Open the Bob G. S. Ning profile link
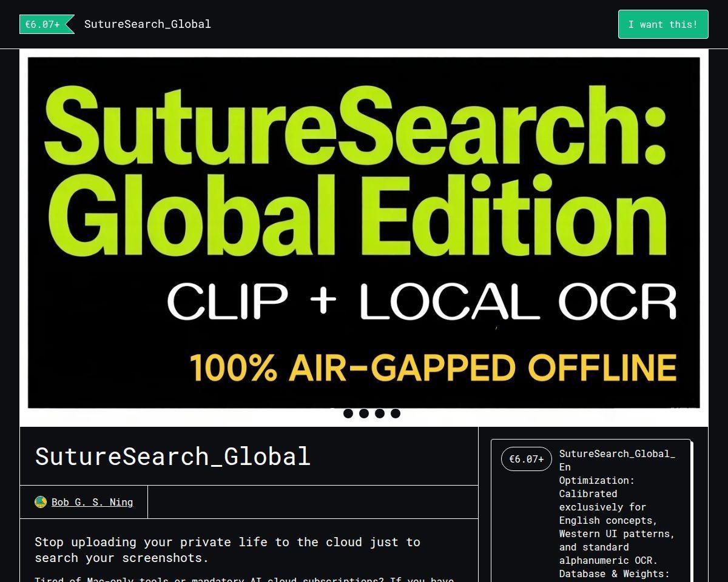 coord(92,502)
